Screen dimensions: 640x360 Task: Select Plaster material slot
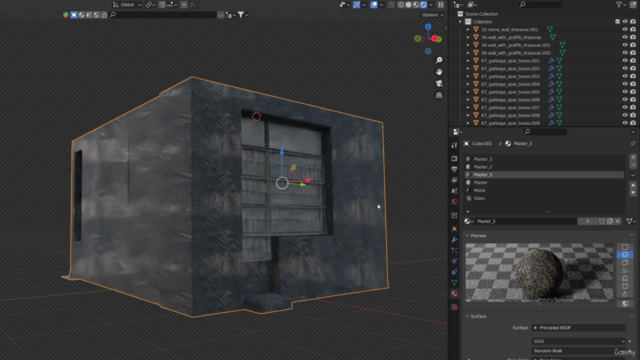545,182
